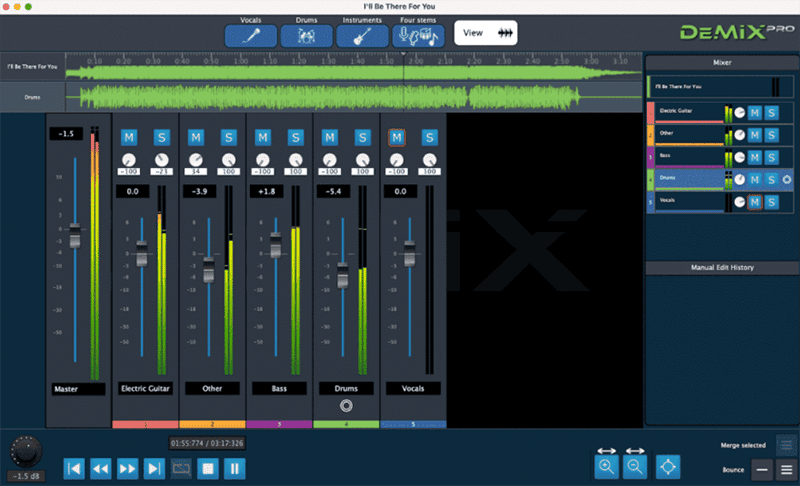Solo the Other channel strip
The height and width of the screenshot is (486, 800).
coord(229,137)
